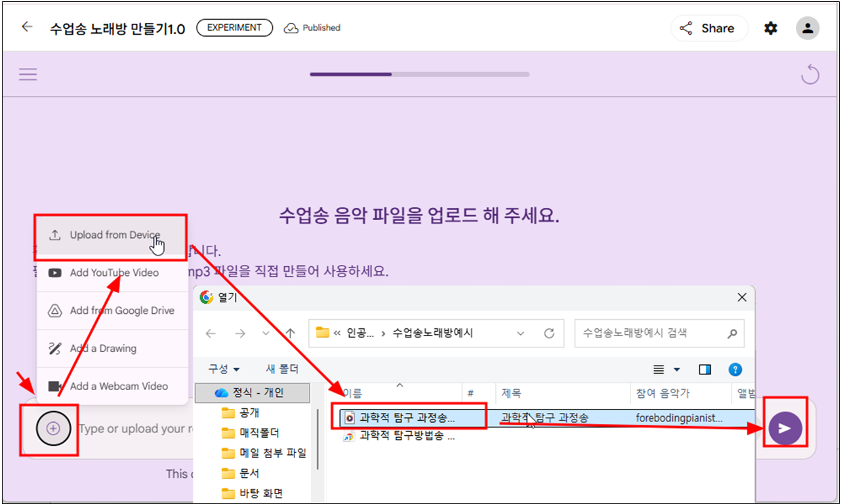Change the view layout icon
The image size is (843, 504).
[659, 370]
